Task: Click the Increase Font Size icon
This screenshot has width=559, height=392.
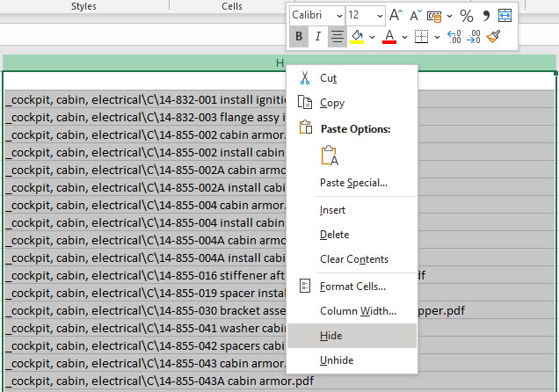Action: (396, 16)
